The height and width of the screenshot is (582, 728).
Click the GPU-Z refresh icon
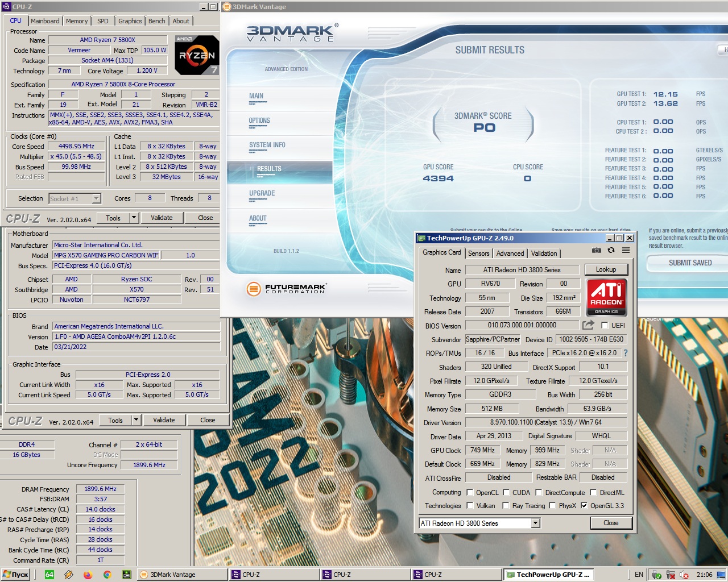tap(611, 250)
